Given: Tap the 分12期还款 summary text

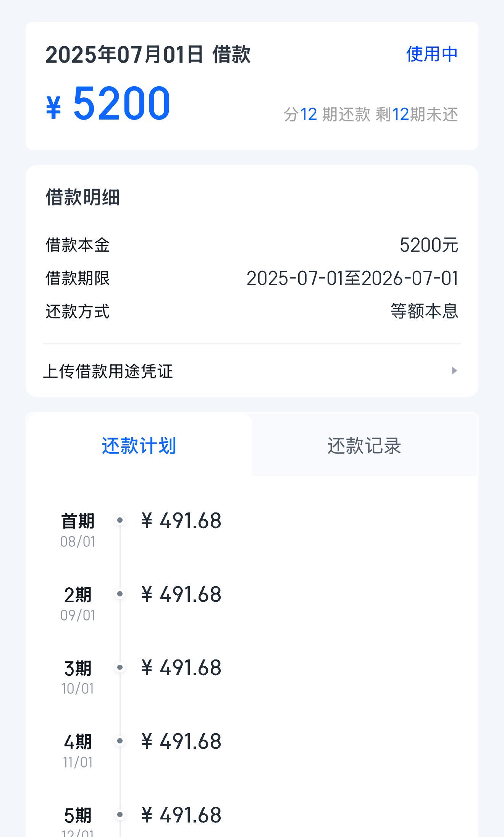Looking at the screenshot, I should 327,114.
